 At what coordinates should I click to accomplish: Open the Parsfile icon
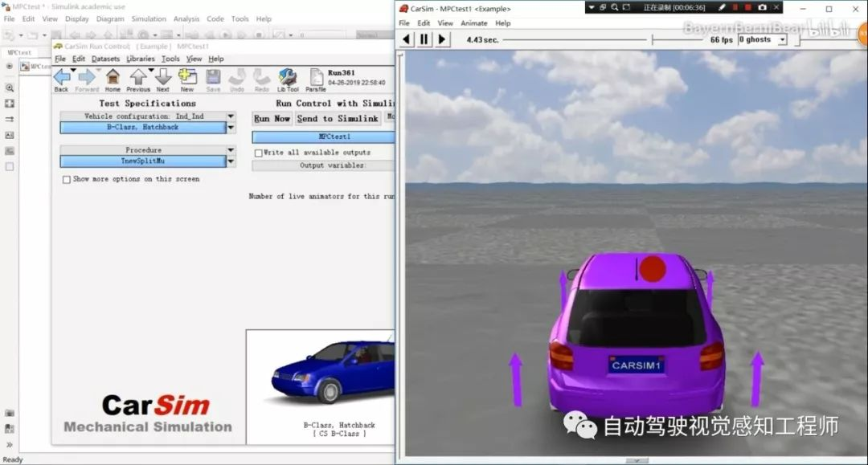click(x=316, y=77)
